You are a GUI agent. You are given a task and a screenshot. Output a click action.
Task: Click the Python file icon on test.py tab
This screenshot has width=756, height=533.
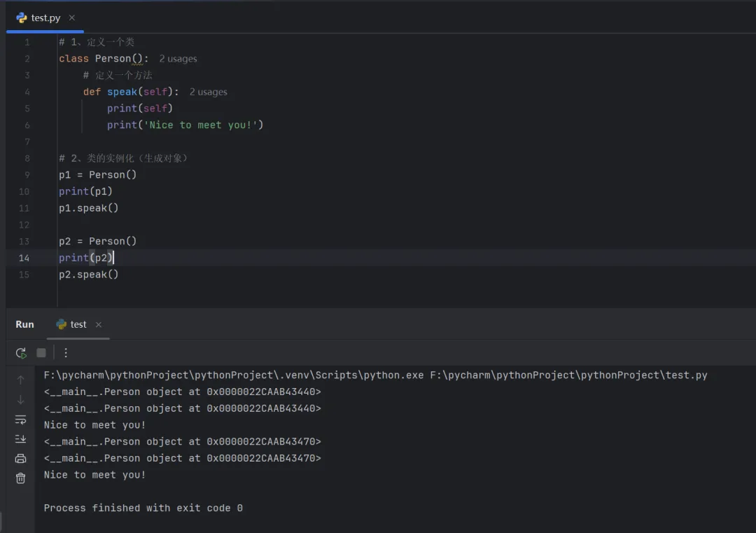22,18
